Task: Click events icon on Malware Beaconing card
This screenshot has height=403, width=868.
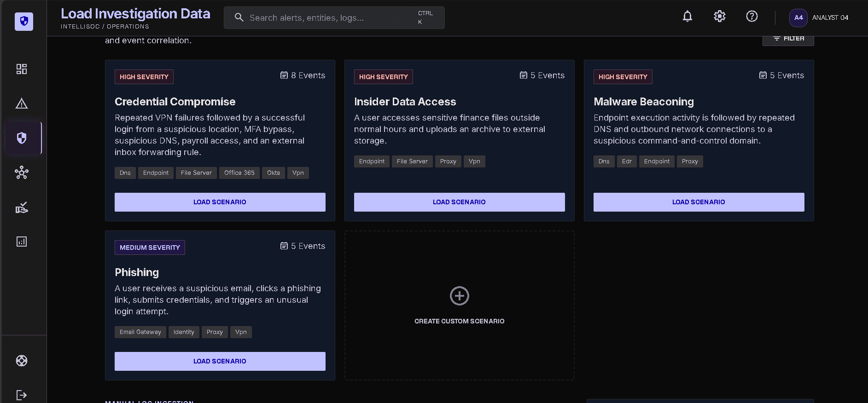Action: 763,75
